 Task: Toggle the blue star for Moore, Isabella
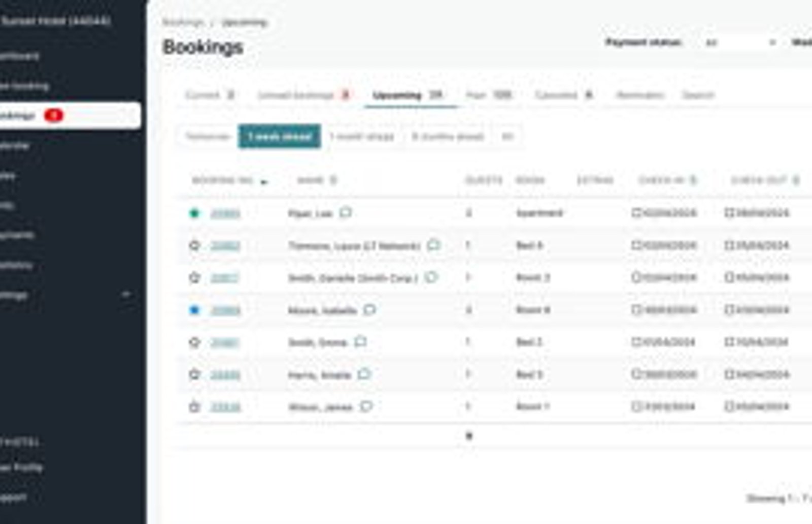194,310
